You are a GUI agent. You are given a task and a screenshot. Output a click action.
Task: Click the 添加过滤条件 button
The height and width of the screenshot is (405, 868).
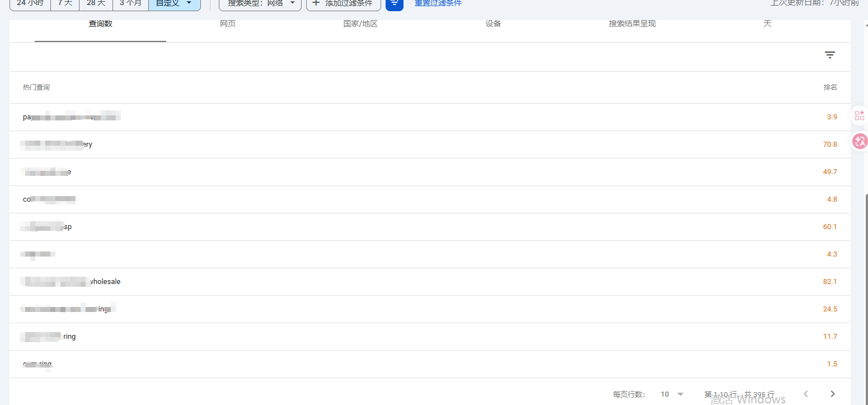[343, 3]
